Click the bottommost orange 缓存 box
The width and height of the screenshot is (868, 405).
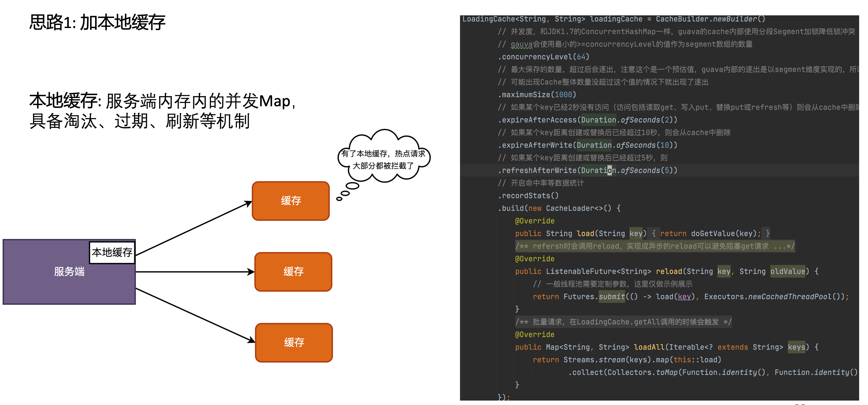pyautogui.click(x=294, y=342)
